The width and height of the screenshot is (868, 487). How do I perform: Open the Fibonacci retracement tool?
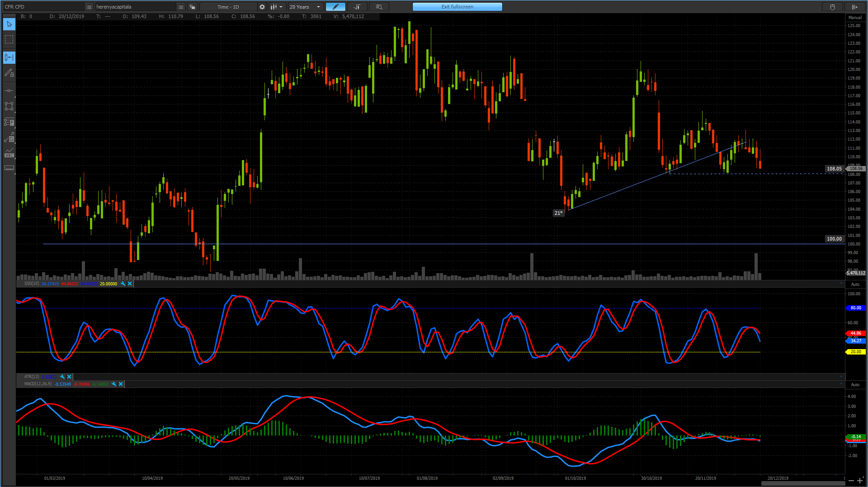pos(9,122)
